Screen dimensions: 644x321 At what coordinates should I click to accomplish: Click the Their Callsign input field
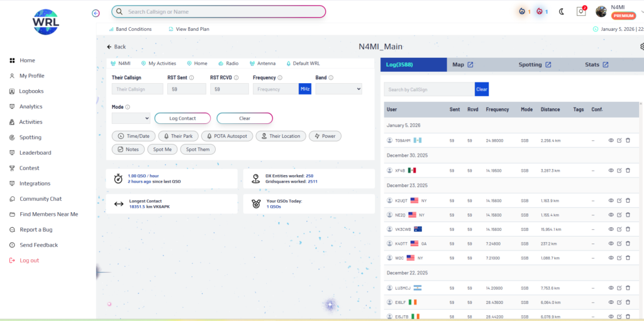pyautogui.click(x=137, y=89)
